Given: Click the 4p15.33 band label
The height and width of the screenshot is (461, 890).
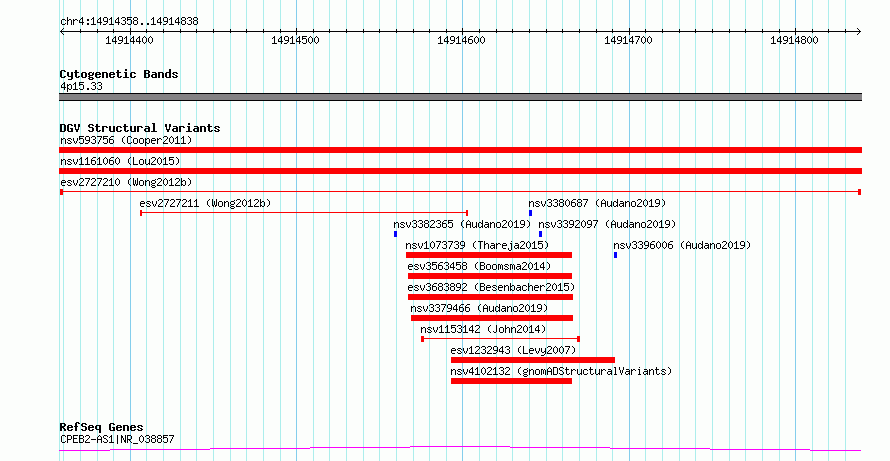Looking at the screenshot, I should click(81, 87).
